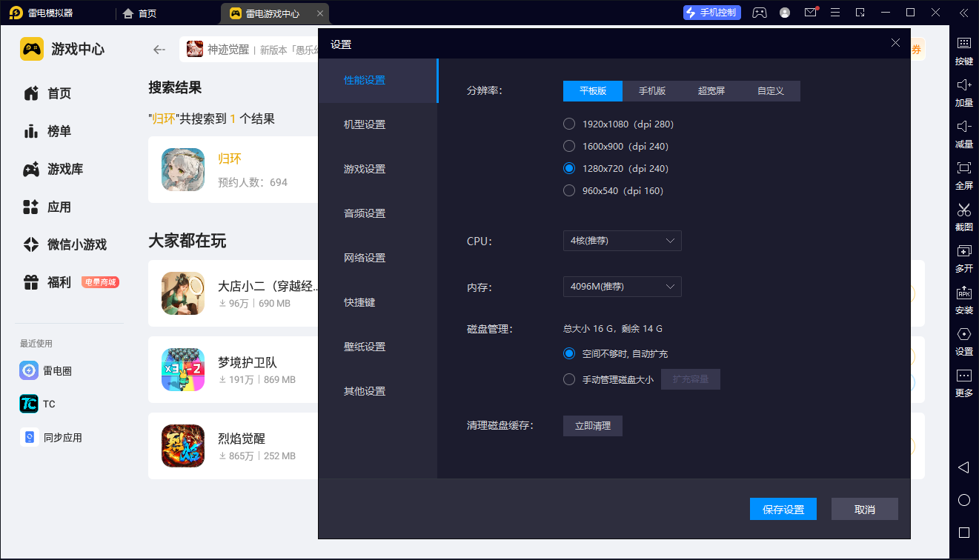Screen dimensions: 979x560
Task: Switch to 机型设置 settings tab
Action: pyautogui.click(x=378, y=124)
